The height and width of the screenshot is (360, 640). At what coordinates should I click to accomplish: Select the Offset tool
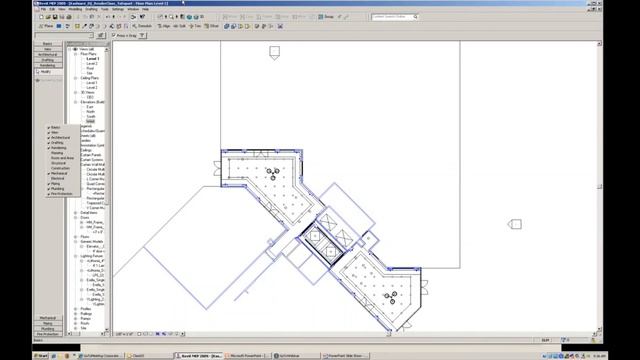click(211, 26)
